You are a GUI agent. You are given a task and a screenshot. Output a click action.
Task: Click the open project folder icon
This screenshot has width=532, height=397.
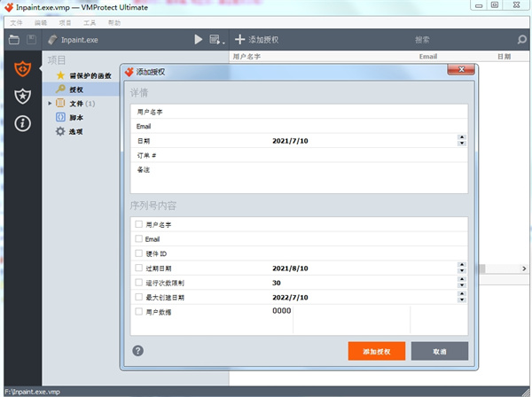tap(14, 40)
